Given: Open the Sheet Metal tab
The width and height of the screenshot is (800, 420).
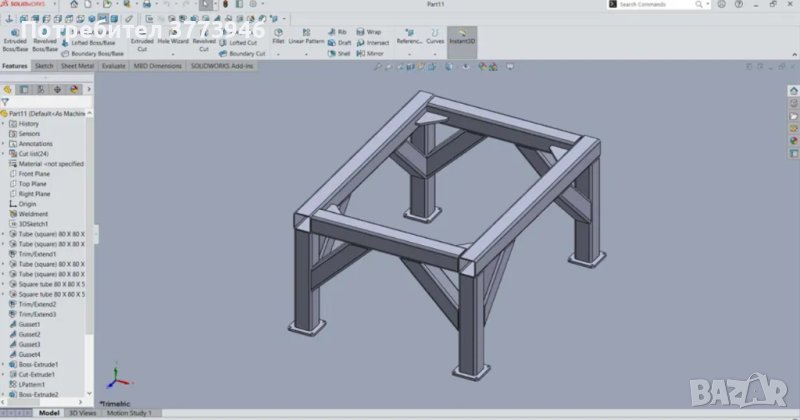Looking at the screenshot, I should 77,66.
